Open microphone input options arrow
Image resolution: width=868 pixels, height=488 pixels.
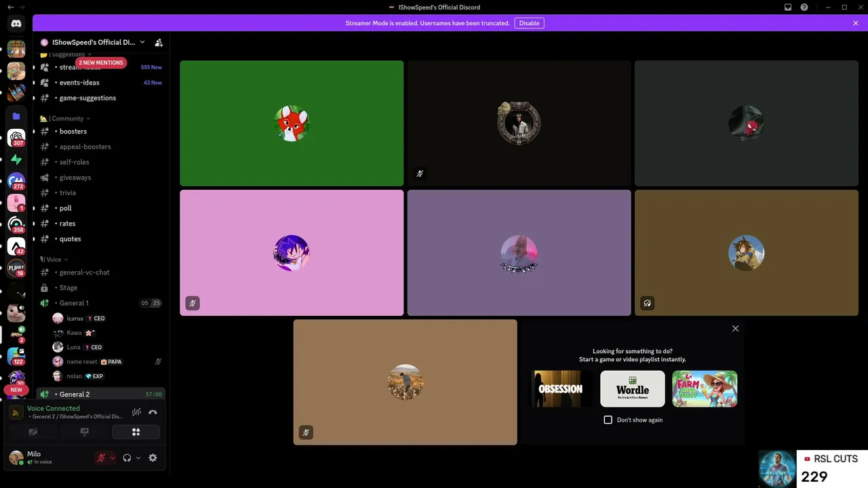tap(113, 458)
